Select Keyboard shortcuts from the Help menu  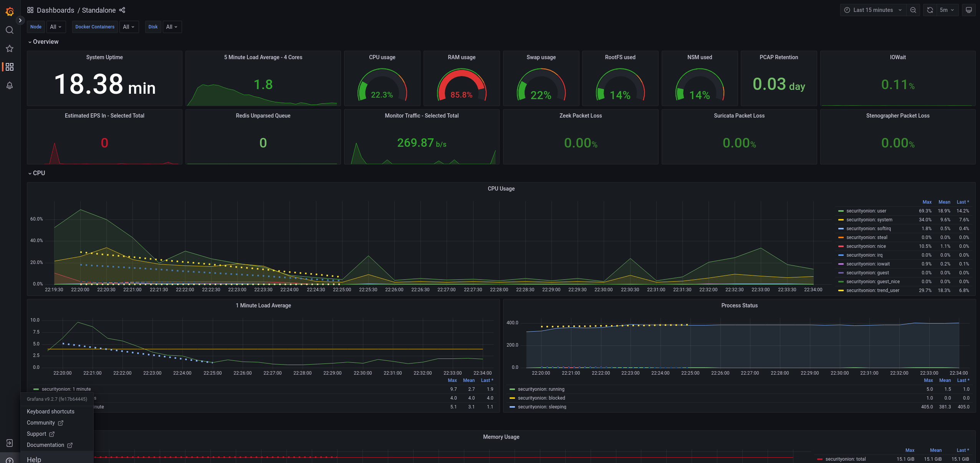50,412
